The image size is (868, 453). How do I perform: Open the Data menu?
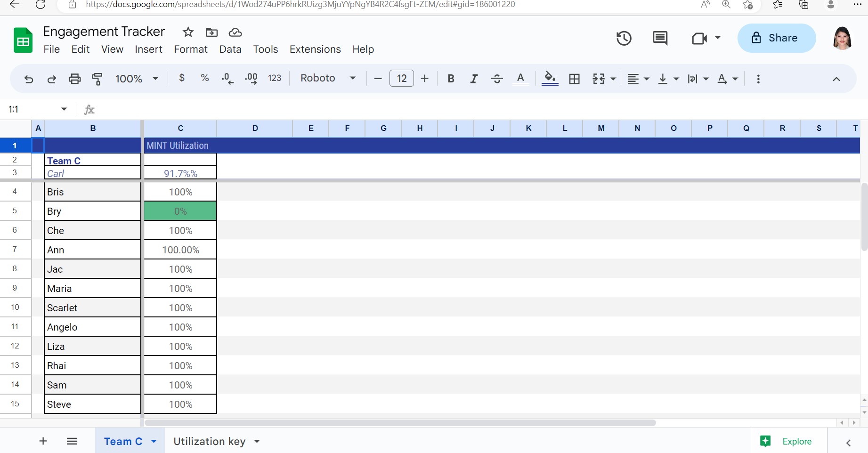pyautogui.click(x=230, y=49)
